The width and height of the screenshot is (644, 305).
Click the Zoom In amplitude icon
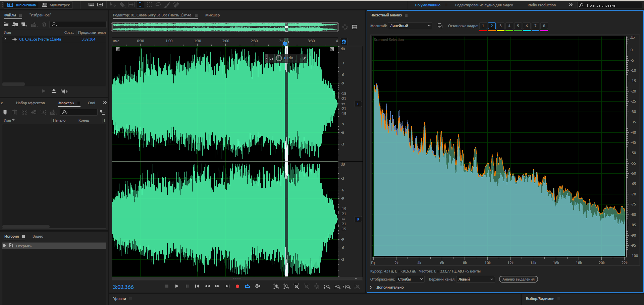tap(276, 287)
